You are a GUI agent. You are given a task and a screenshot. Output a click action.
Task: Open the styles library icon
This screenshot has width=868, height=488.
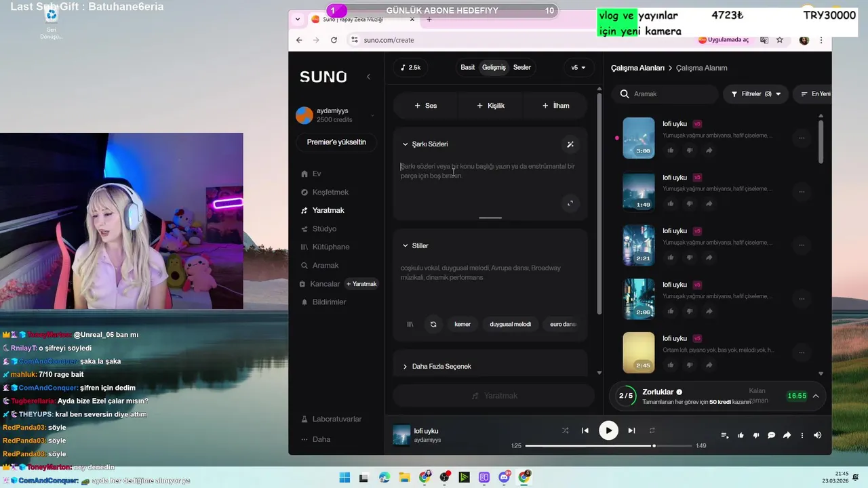point(410,324)
